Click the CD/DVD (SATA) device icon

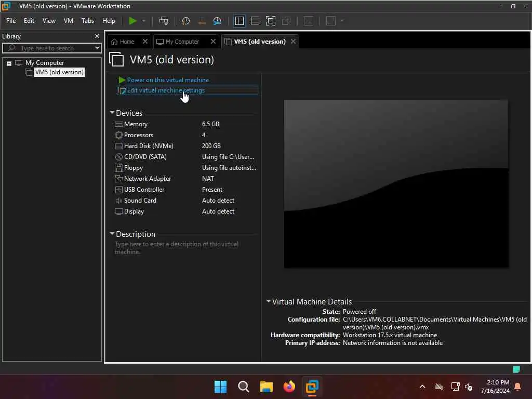coord(119,157)
